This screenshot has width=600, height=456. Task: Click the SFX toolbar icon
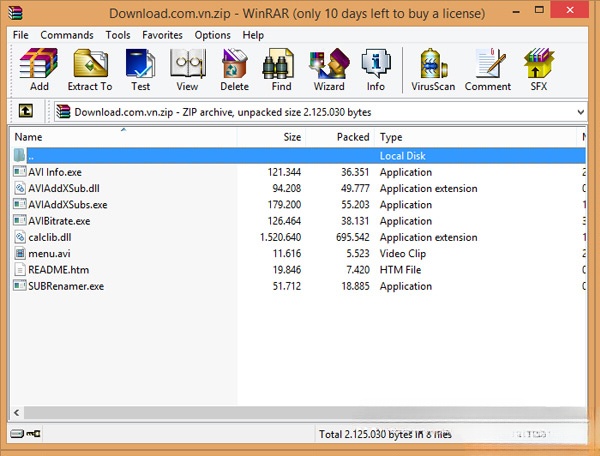tap(538, 63)
